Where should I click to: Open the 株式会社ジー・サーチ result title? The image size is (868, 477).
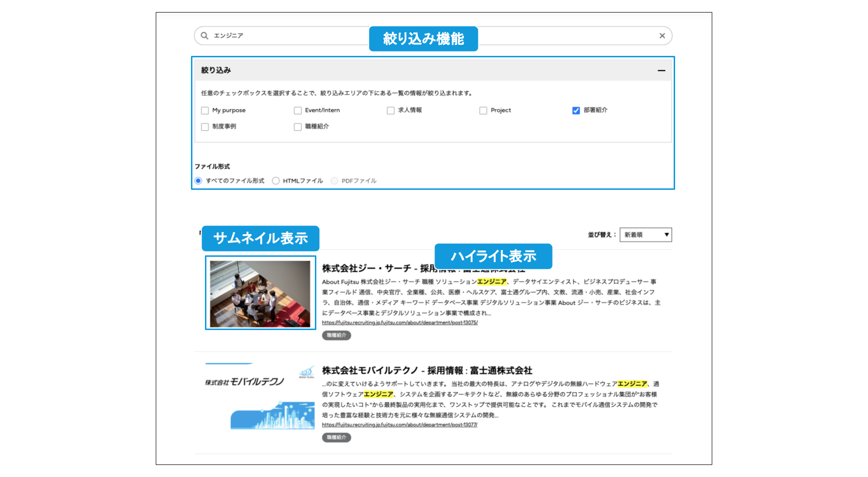(x=423, y=268)
